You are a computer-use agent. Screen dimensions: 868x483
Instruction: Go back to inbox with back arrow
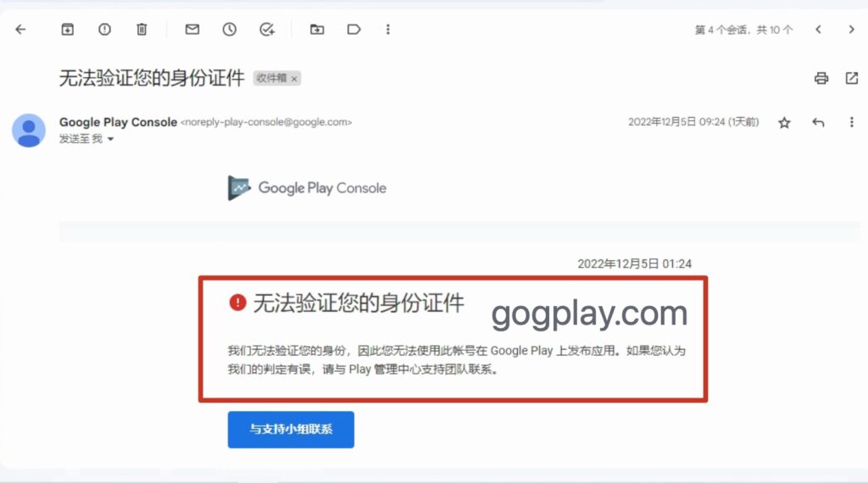[20, 30]
